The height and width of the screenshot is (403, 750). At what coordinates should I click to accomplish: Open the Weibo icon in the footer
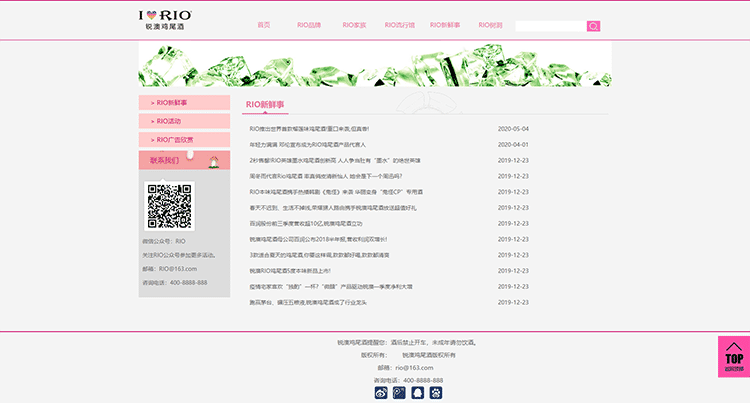[x=381, y=393]
